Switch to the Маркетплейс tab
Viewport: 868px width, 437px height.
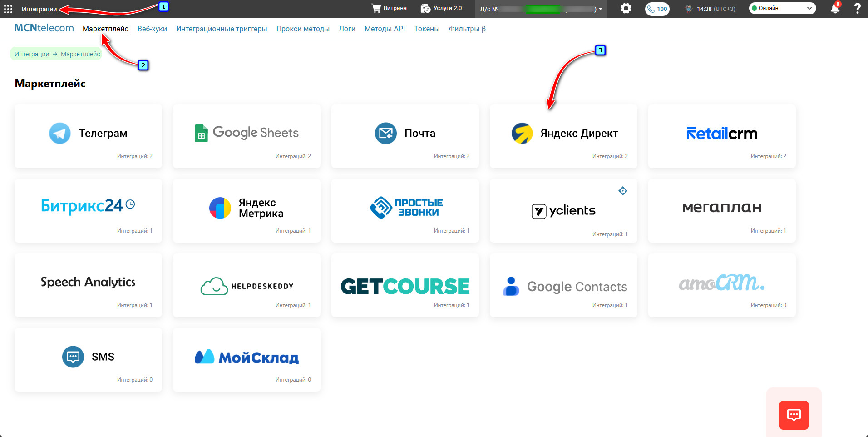(x=105, y=29)
